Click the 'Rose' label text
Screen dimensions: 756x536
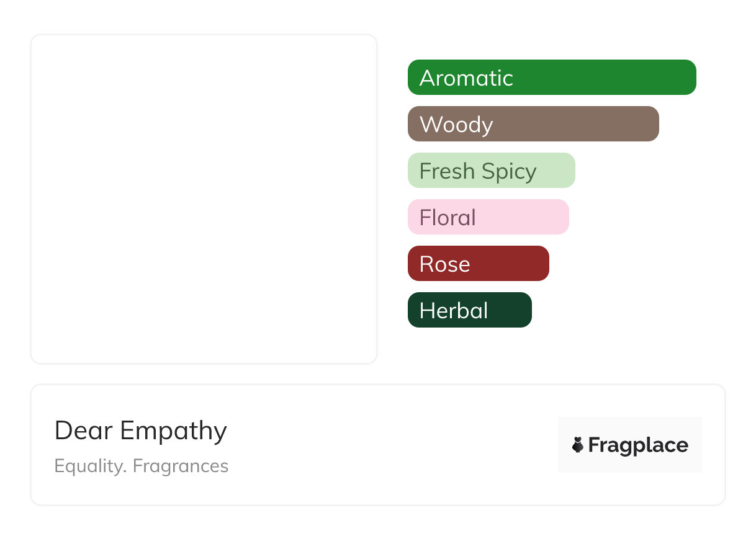tap(444, 264)
